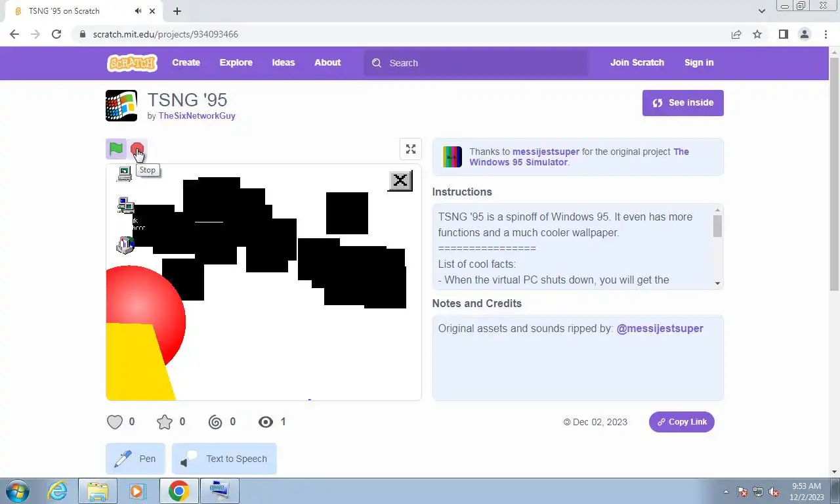
Task: Click the X close button inside stage
Action: click(400, 180)
